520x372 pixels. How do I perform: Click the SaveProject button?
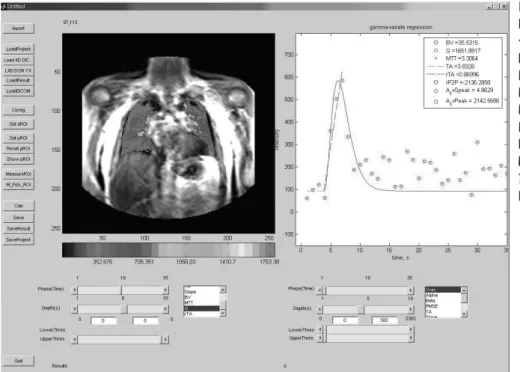pos(18,240)
